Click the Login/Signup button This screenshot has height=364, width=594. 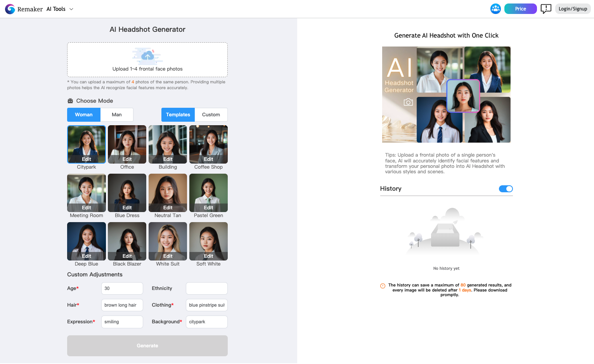(x=573, y=9)
